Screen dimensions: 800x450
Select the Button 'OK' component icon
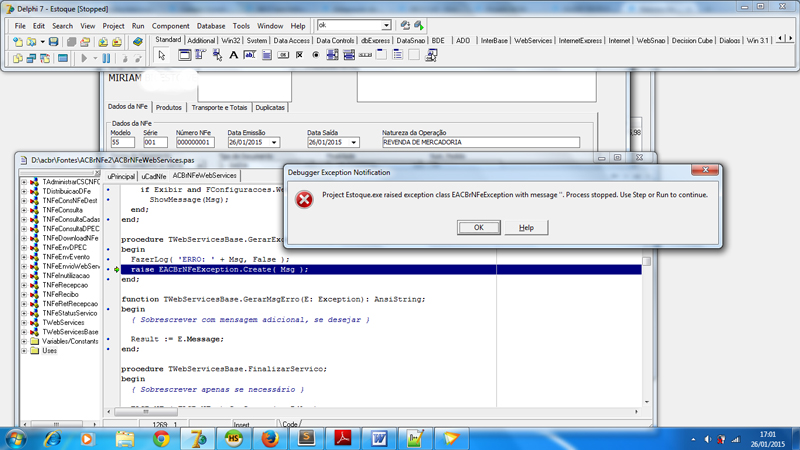283,55
